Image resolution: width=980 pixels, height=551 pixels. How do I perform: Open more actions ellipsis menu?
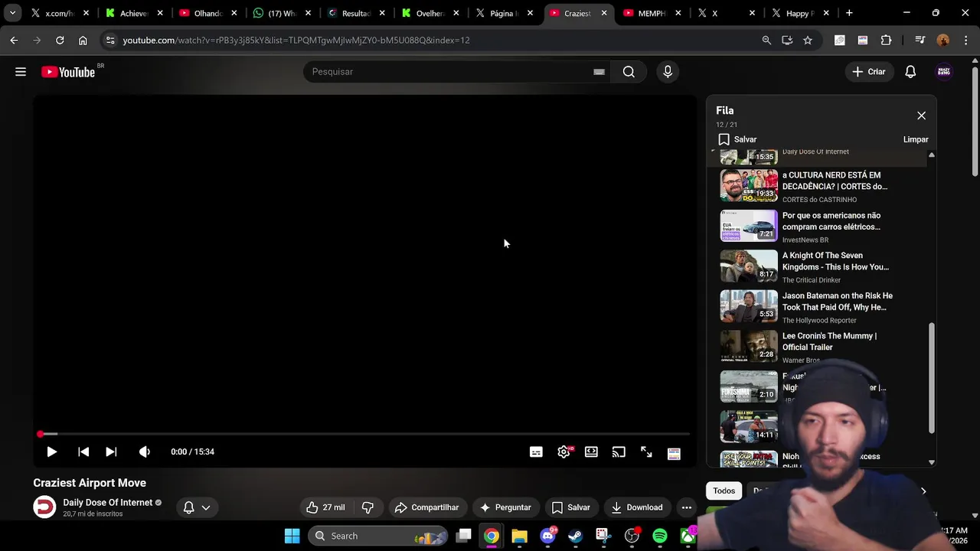pyautogui.click(x=687, y=507)
